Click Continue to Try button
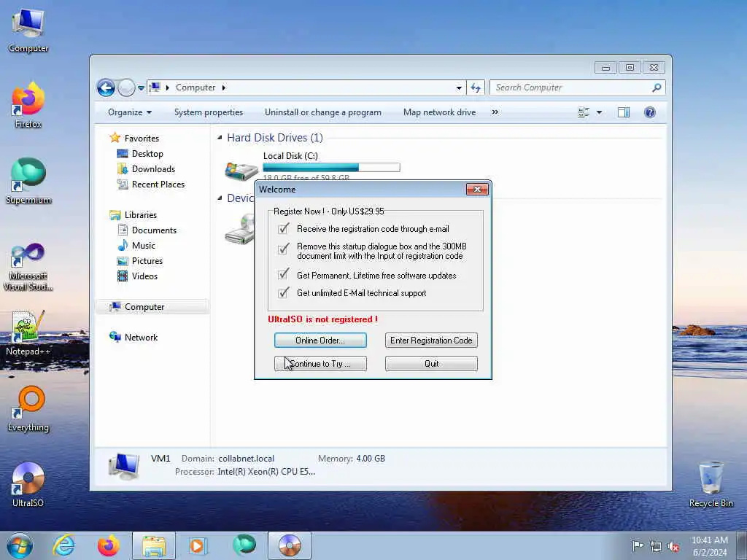Viewport: 747px width, 560px height. pyautogui.click(x=321, y=363)
